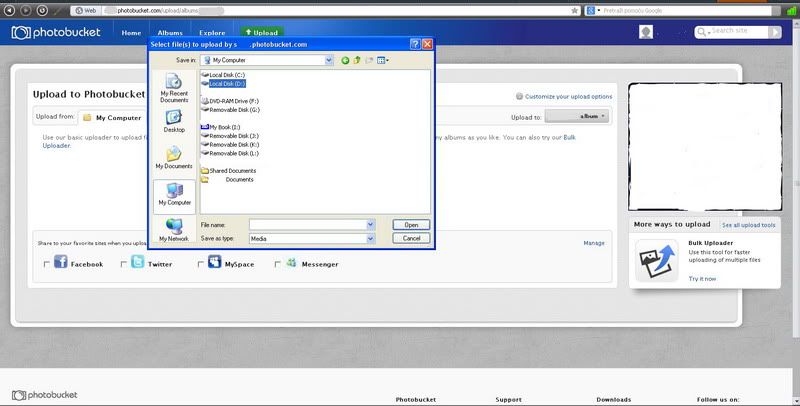The height and width of the screenshot is (406, 800).
Task: Go to Desktop in the places bar
Action: coord(174,121)
